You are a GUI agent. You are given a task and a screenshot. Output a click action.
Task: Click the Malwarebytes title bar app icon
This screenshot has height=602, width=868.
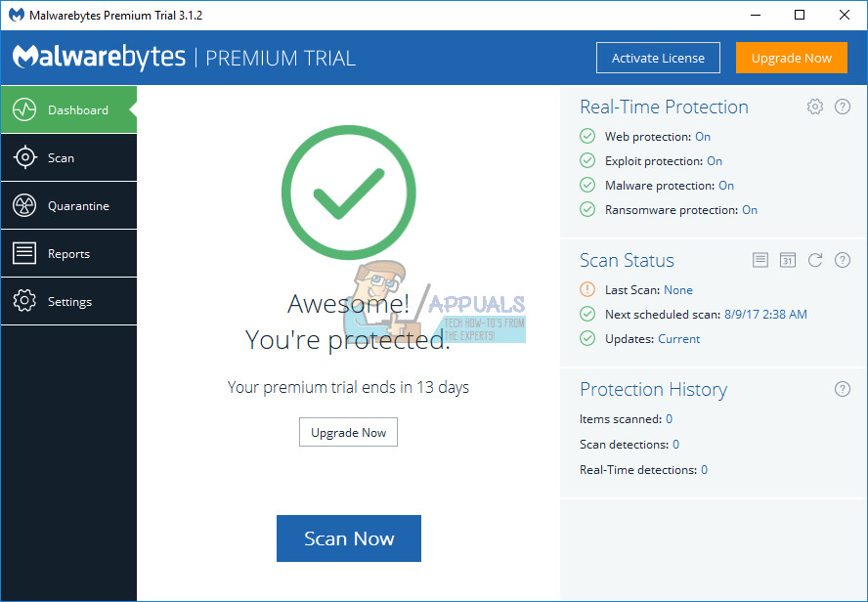pyautogui.click(x=17, y=15)
